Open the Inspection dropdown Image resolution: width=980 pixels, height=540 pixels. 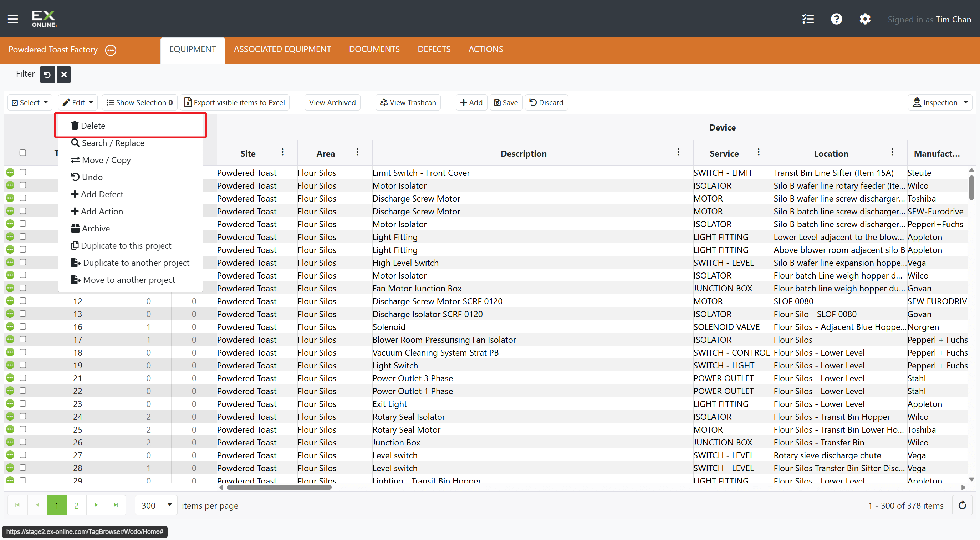point(940,102)
